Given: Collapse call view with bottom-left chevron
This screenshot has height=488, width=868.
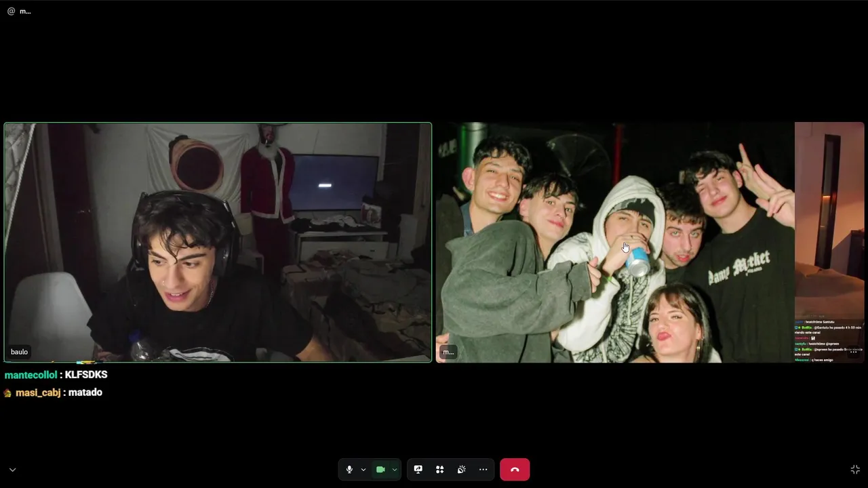Looking at the screenshot, I should (x=12, y=470).
